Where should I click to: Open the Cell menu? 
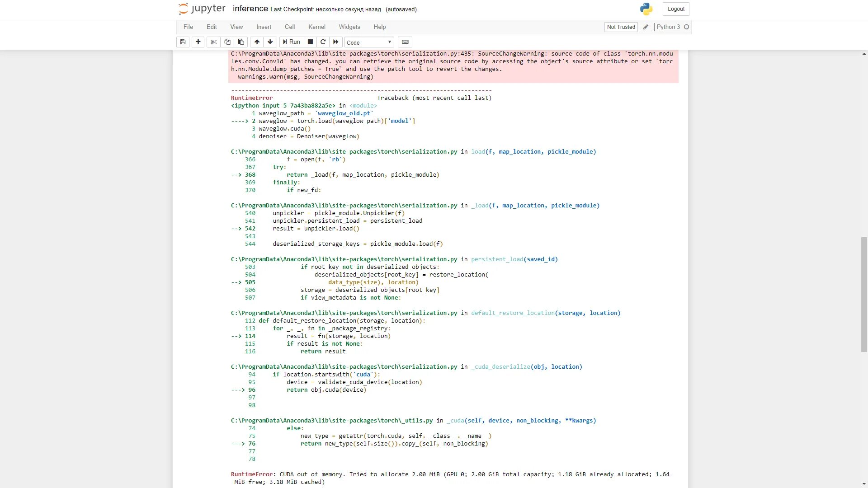click(290, 27)
